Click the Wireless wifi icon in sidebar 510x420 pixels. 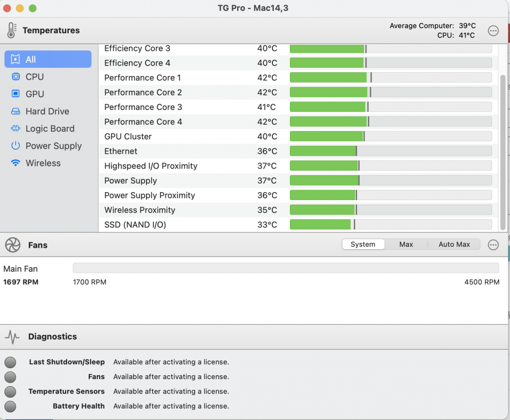15,163
